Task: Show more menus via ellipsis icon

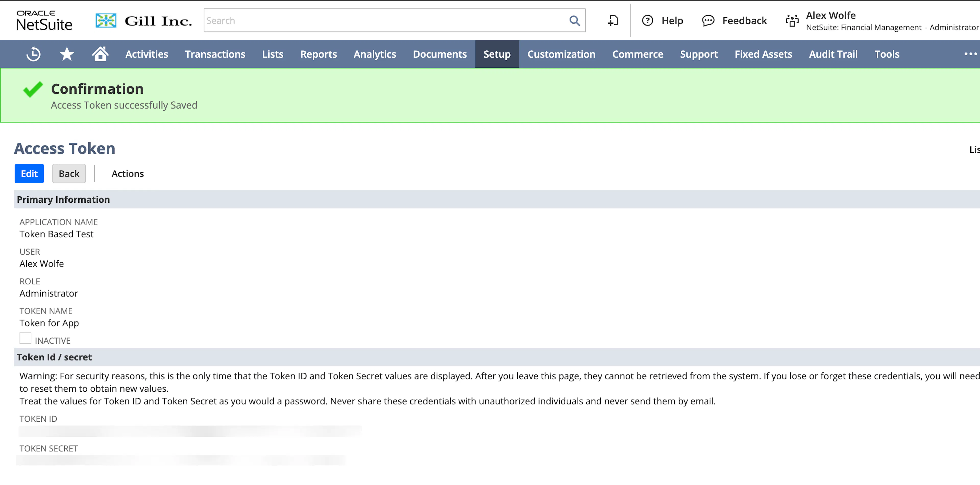Action: pos(971,54)
